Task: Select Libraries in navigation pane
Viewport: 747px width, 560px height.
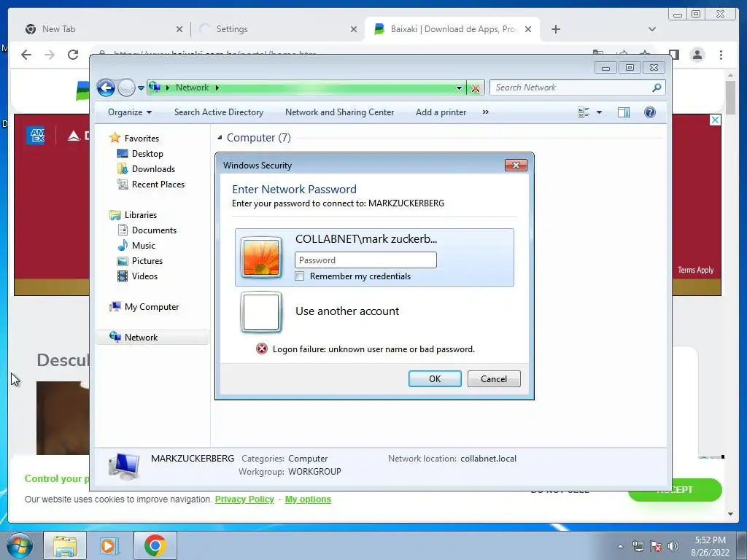Action: pyautogui.click(x=141, y=215)
